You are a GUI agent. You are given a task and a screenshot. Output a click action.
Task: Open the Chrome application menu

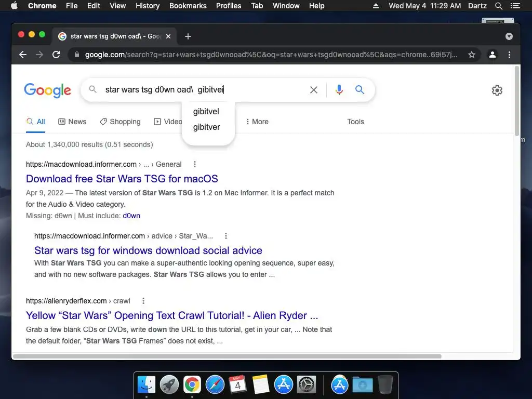[42, 6]
